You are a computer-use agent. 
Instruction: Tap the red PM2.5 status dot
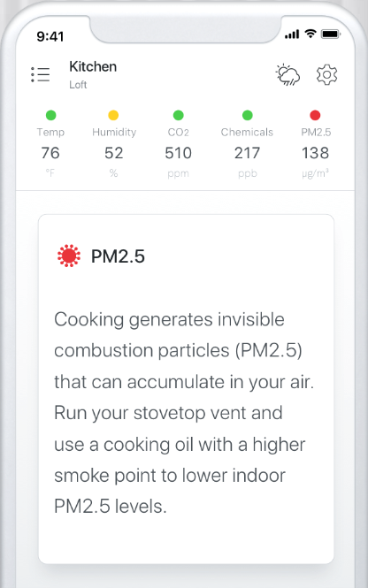(315, 115)
